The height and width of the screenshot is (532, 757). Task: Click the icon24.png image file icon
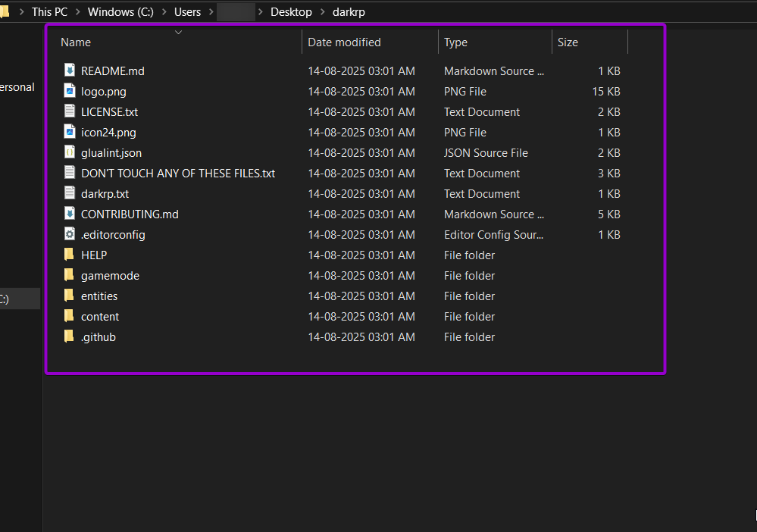tap(70, 132)
